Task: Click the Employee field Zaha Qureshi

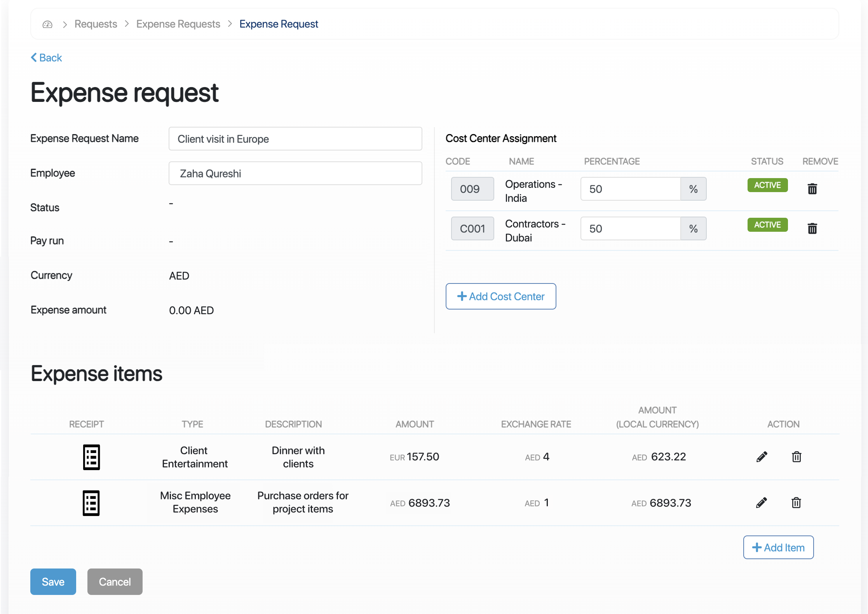Action: click(x=295, y=173)
